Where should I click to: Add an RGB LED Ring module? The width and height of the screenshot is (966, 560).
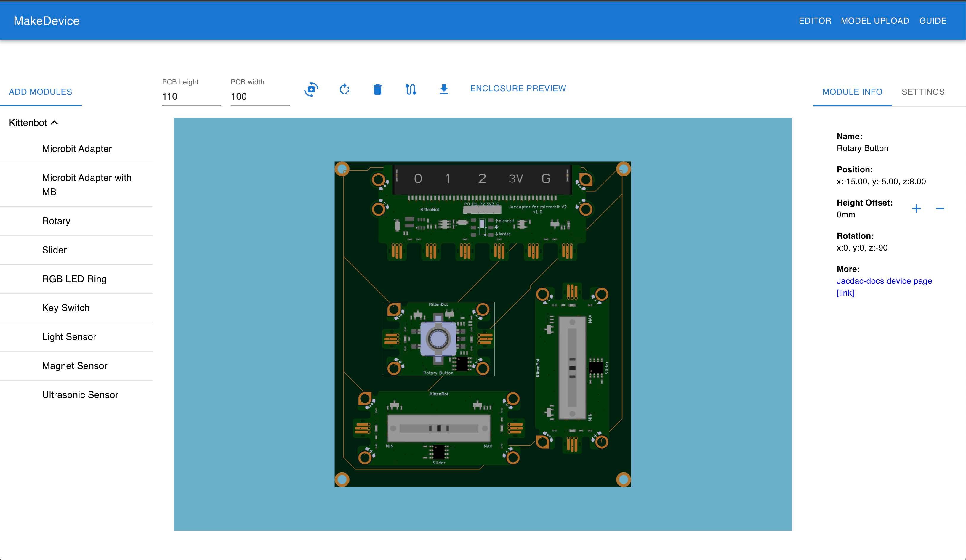tap(74, 279)
